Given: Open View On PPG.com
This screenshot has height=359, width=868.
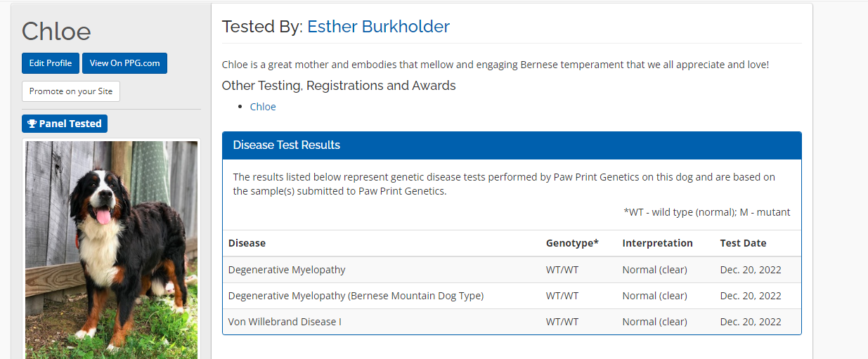Looking at the screenshot, I should click(124, 63).
